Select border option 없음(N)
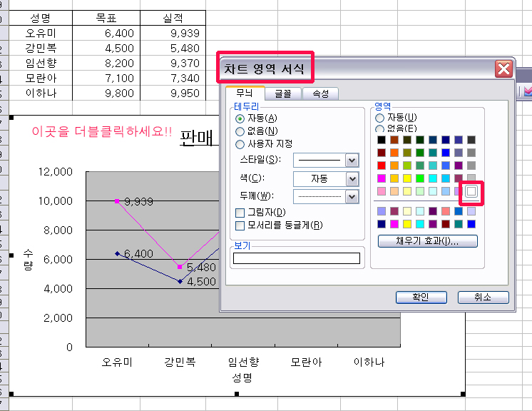 tap(257, 131)
